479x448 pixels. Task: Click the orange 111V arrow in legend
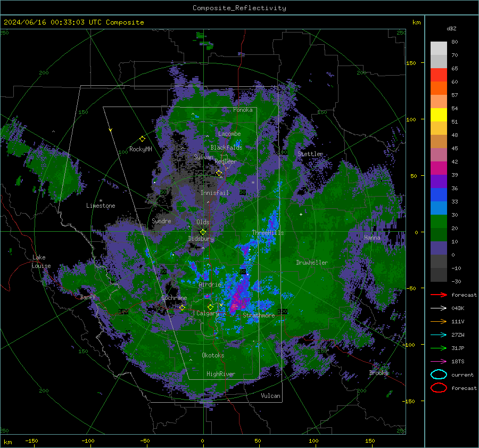click(439, 321)
